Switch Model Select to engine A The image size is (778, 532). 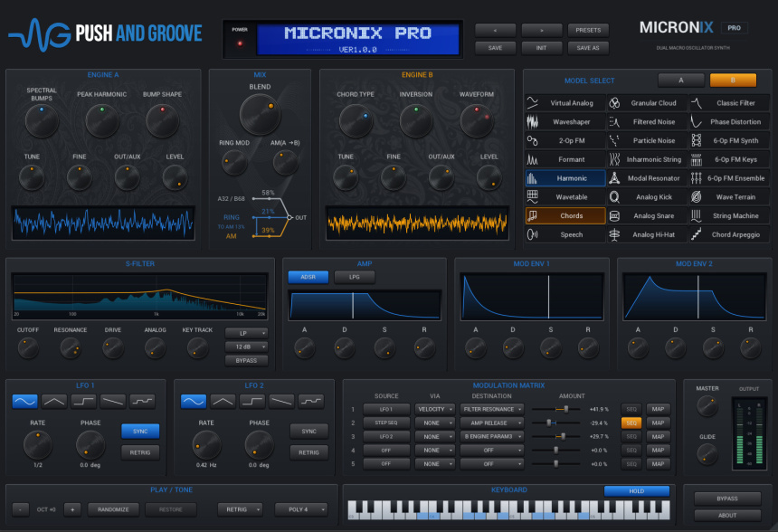pos(680,80)
